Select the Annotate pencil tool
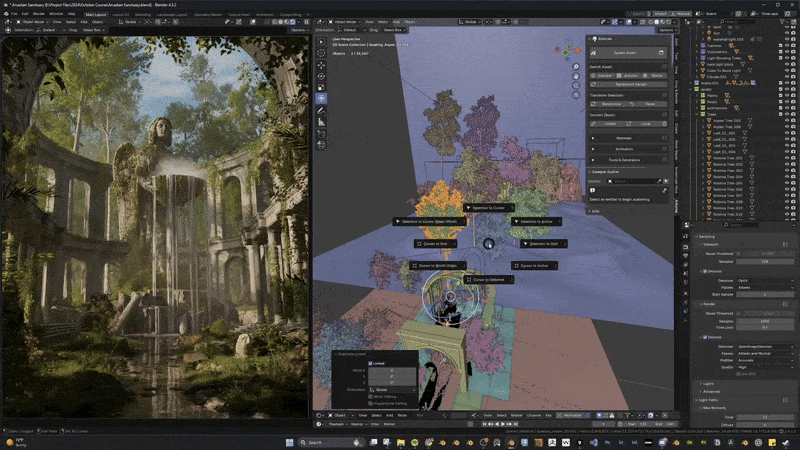The width and height of the screenshot is (800, 450). tap(321, 110)
